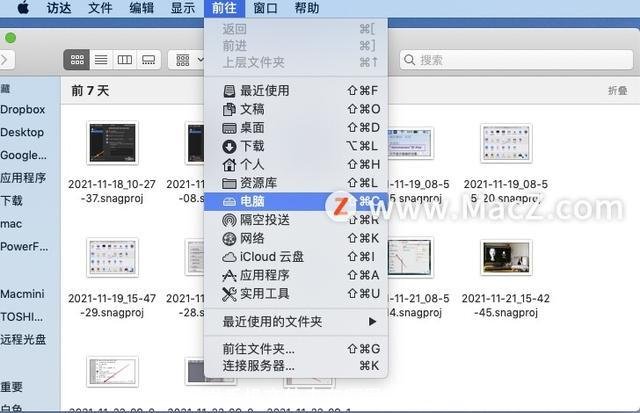Image resolution: width=640 pixels, height=413 pixels.
Task: Select Desktop in the sidebar
Action: coord(22,132)
